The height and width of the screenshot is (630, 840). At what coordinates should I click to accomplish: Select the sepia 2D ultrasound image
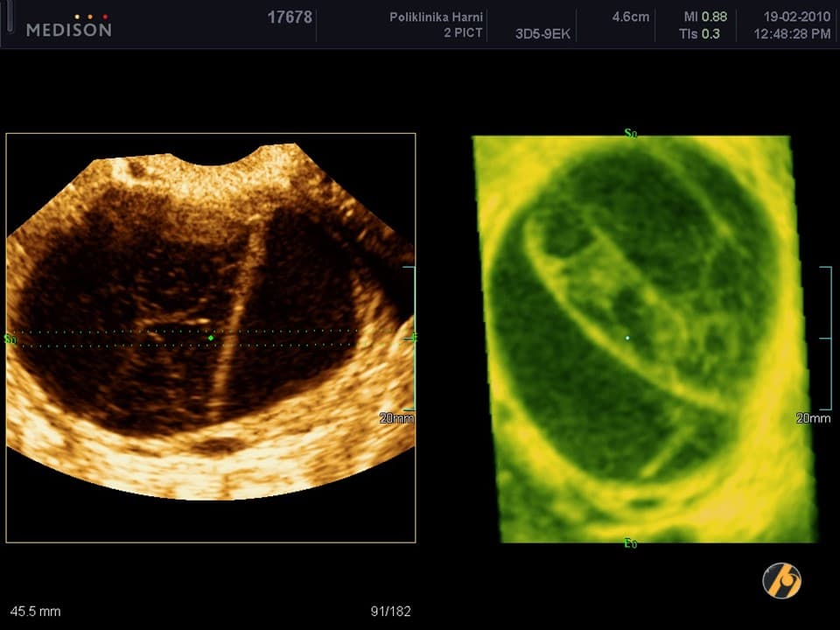pos(210,337)
